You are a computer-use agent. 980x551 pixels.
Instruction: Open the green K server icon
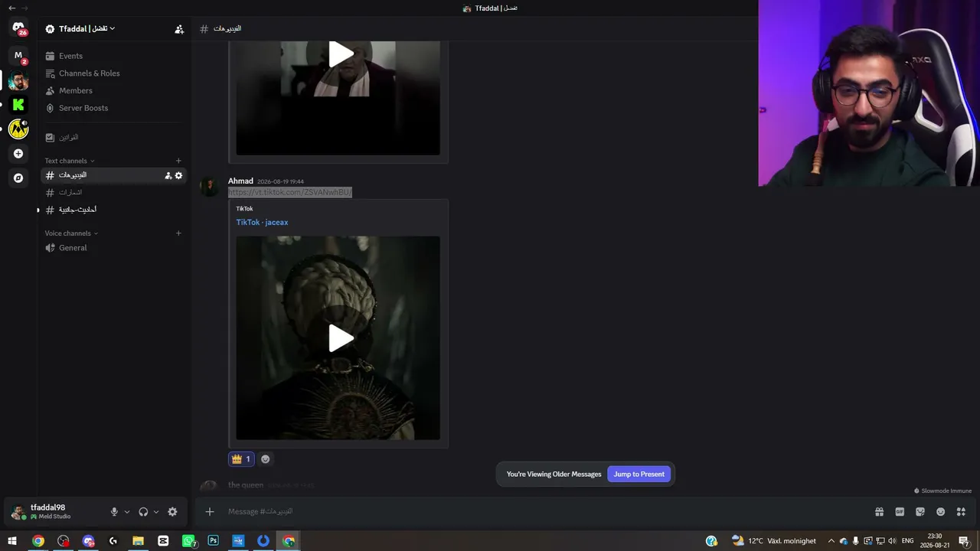[18, 105]
